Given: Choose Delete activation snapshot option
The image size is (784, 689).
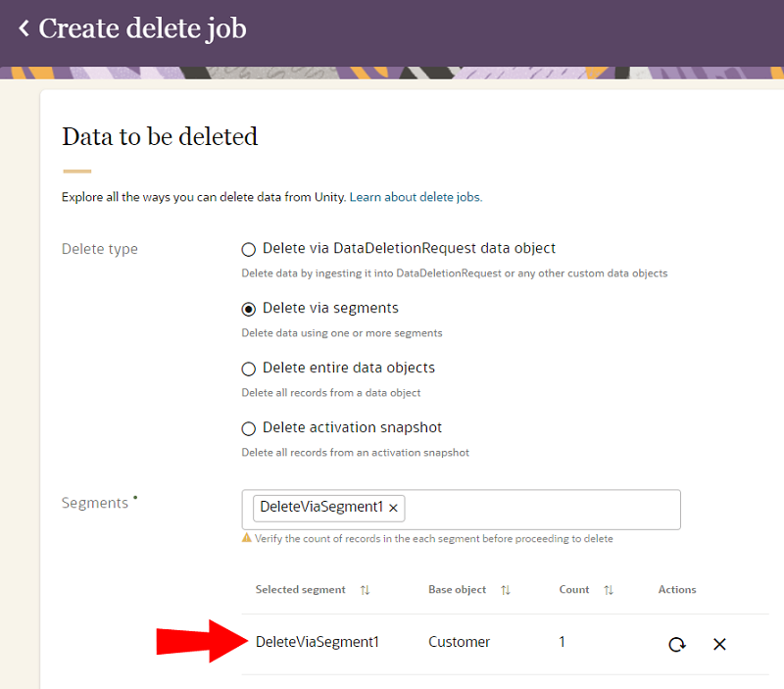Looking at the screenshot, I should (x=249, y=428).
